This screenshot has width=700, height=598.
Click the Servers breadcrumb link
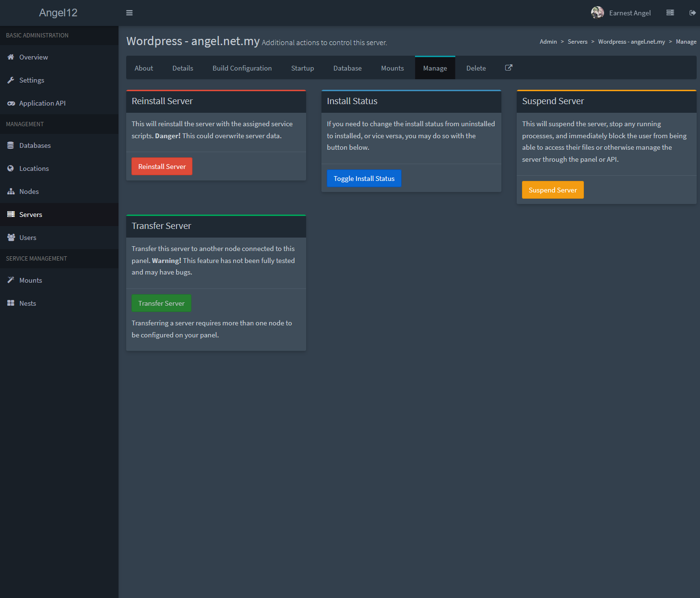click(577, 42)
